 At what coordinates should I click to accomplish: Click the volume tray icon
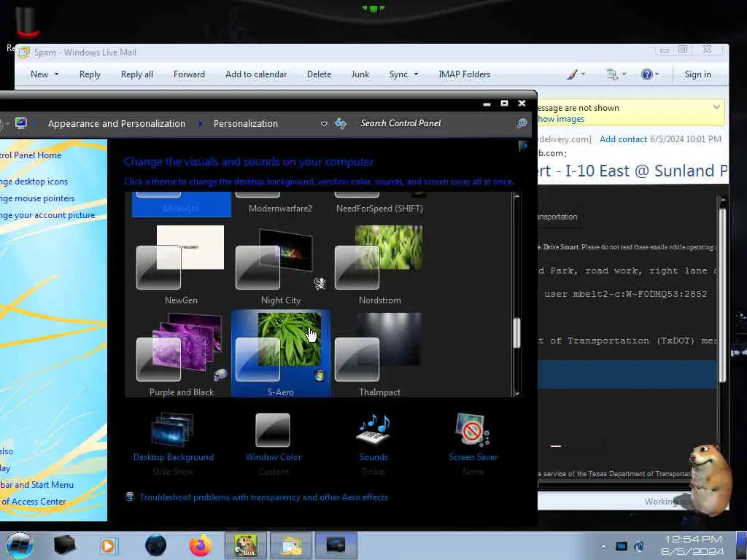[639, 546]
